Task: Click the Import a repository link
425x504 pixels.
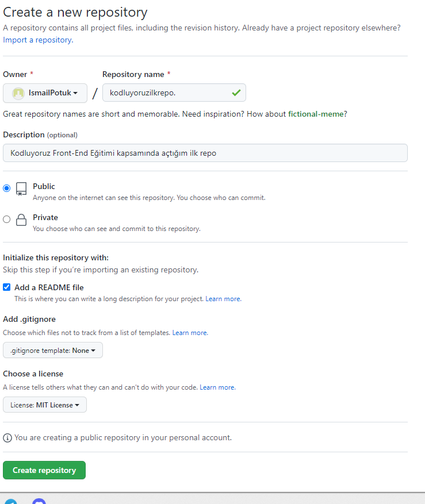Action: [37, 40]
